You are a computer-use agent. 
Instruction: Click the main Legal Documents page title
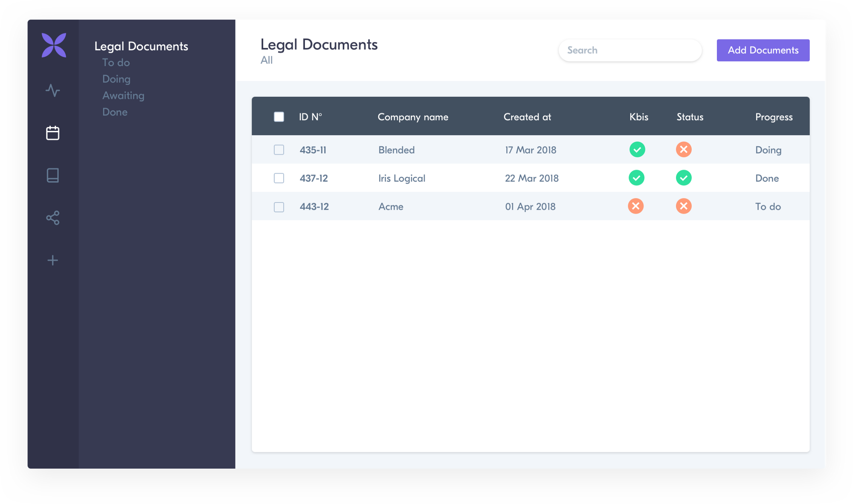click(x=319, y=44)
